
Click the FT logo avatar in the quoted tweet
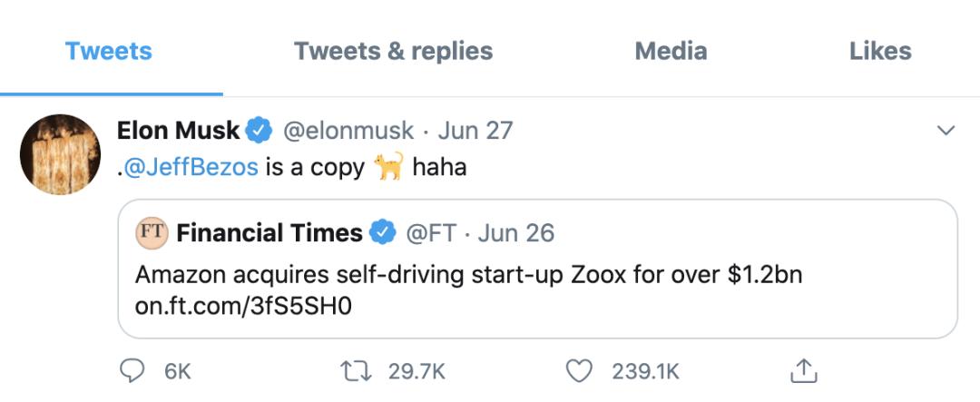152,232
